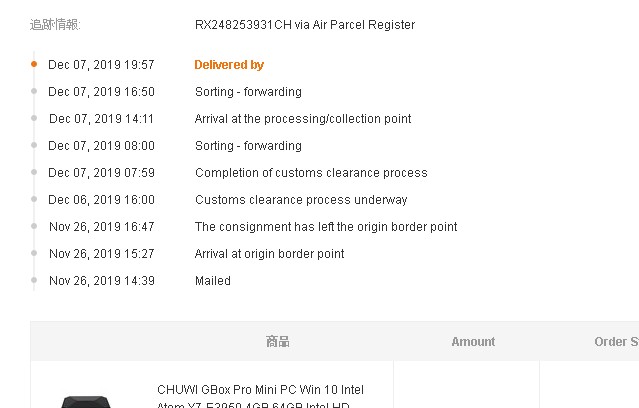Click the 追跡情報 label
The image size is (639, 408).
(55, 25)
